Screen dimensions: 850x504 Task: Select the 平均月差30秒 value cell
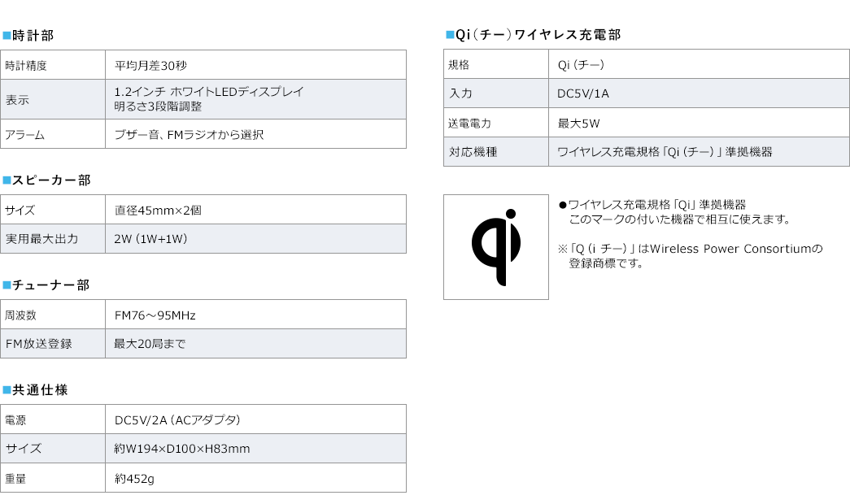click(x=256, y=65)
